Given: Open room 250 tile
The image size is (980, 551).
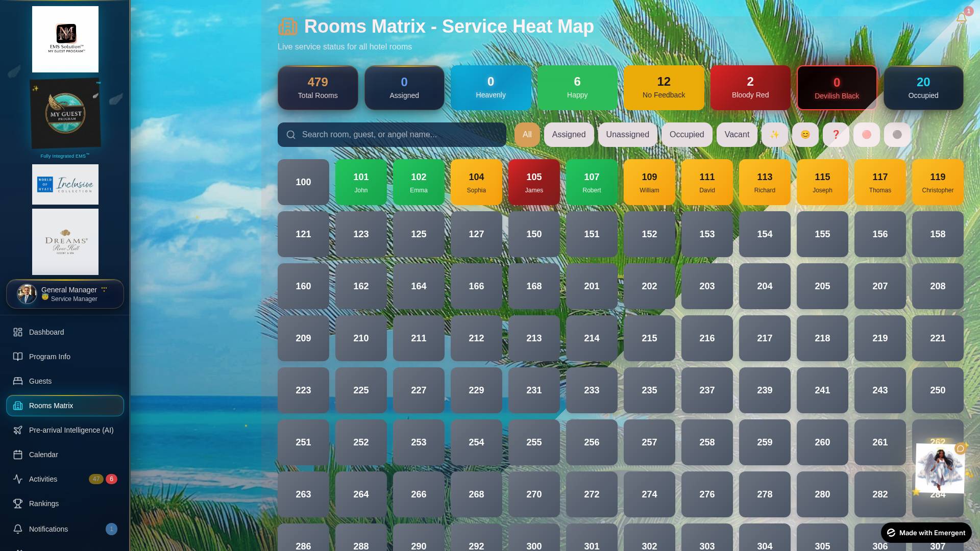Looking at the screenshot, I should (x=938, y=390).
